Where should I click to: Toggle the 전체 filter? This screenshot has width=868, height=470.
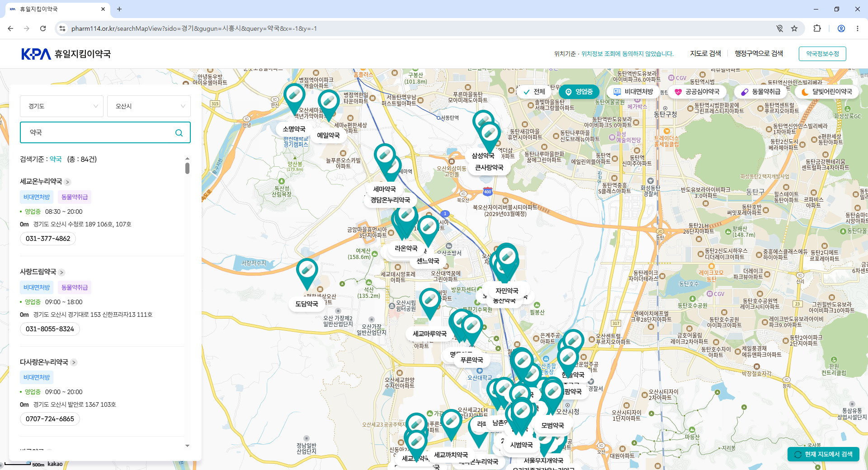click(x=534, y=92)
